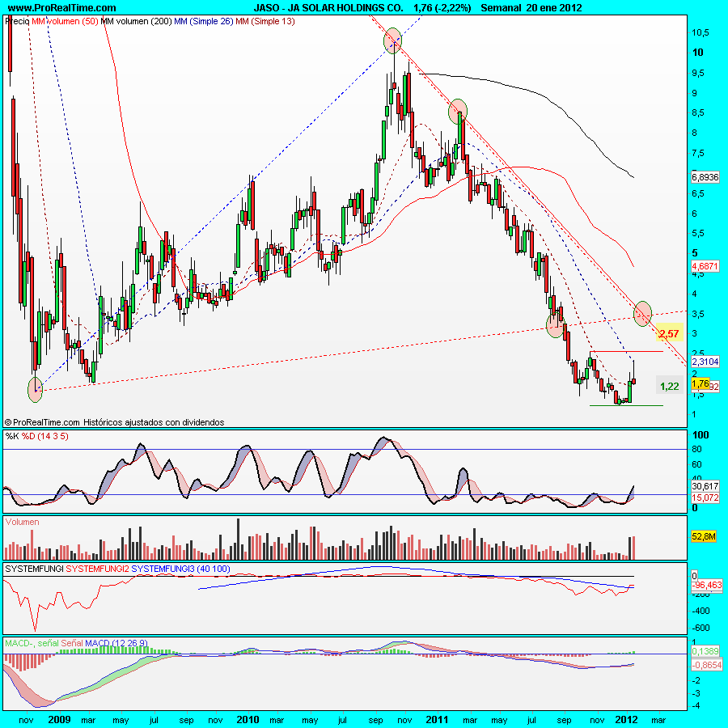Click the www.ProRealTime.com header text

61,8
